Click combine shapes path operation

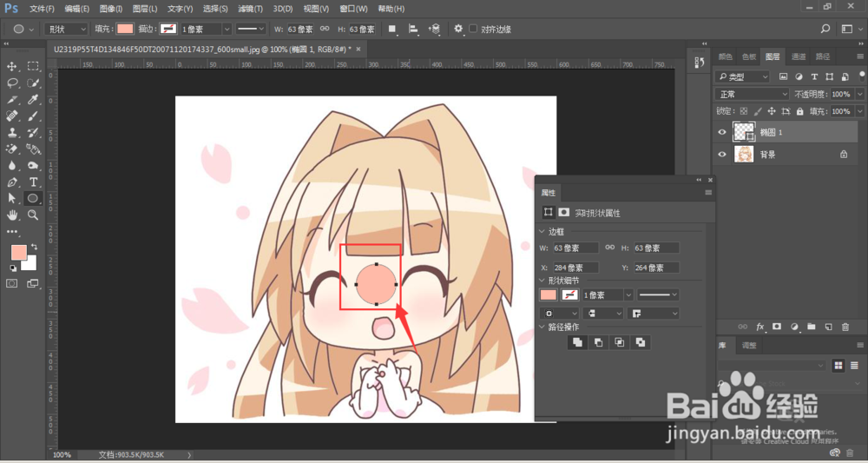click(x=577, y=342)
